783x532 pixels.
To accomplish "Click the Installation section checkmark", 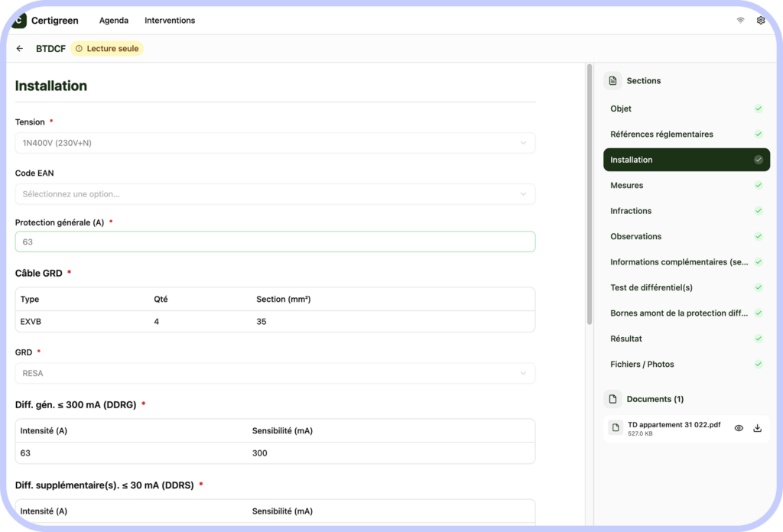I will pos(759,160).
